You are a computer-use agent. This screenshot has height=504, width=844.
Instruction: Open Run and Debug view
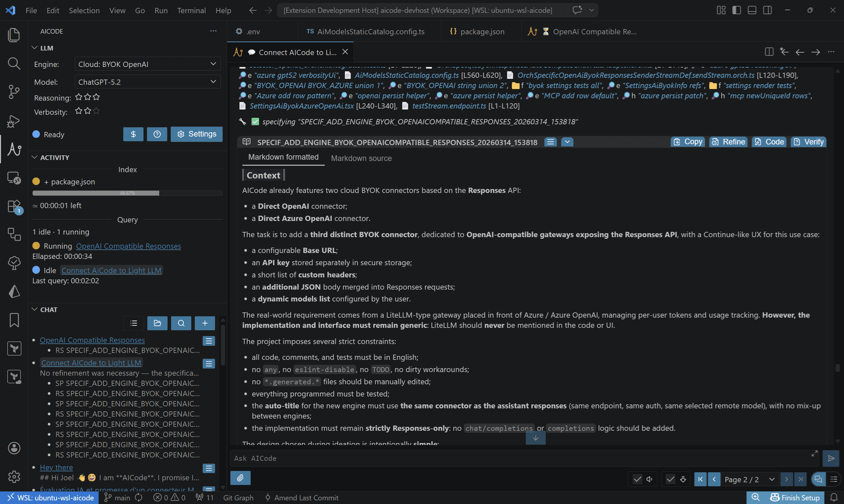click(x=14, y=121)
